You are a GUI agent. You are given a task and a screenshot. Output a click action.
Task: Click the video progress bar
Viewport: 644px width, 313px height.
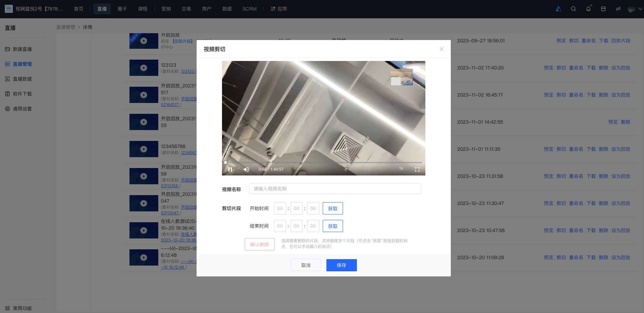click(x=324, y=163)
